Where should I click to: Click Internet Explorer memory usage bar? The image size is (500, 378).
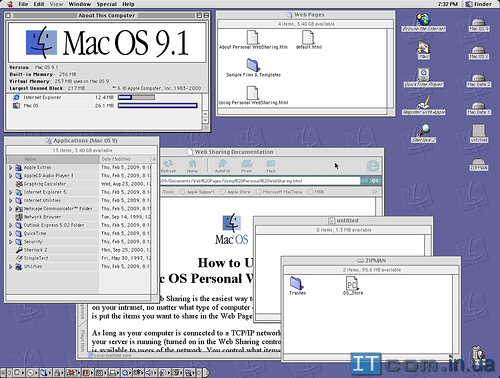tap(137, 97)
